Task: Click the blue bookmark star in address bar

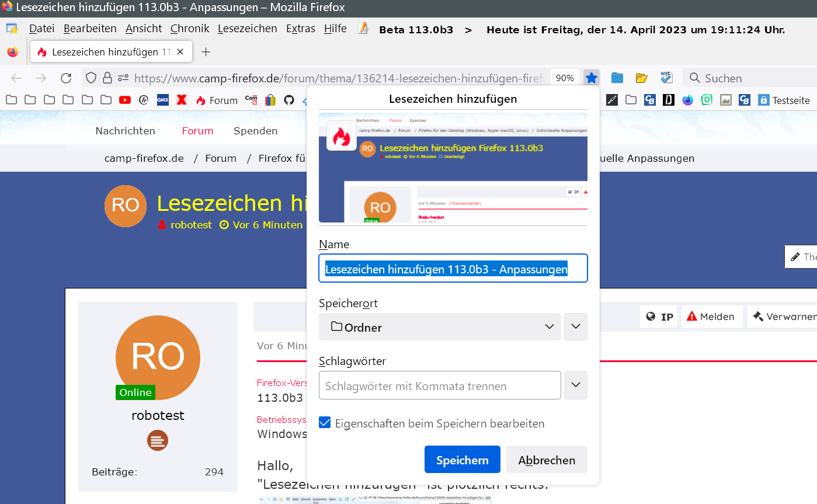Action: click(x=592, y=78)
